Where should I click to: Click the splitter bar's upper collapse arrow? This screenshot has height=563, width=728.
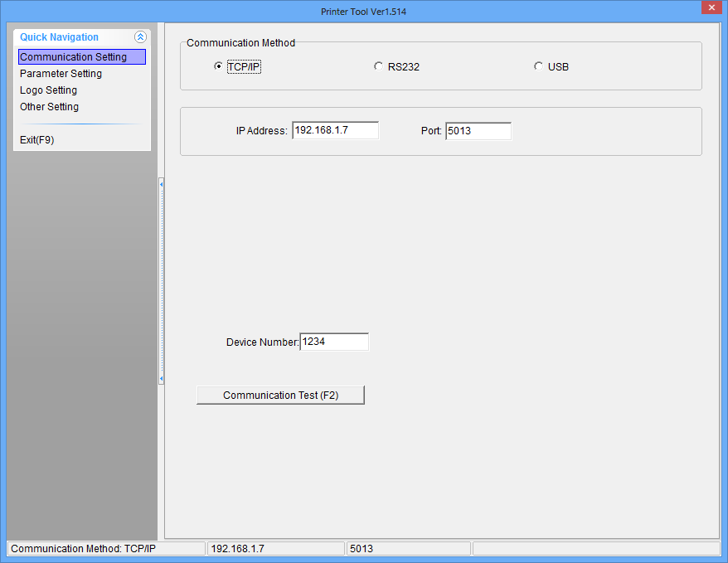click(161, 182)
